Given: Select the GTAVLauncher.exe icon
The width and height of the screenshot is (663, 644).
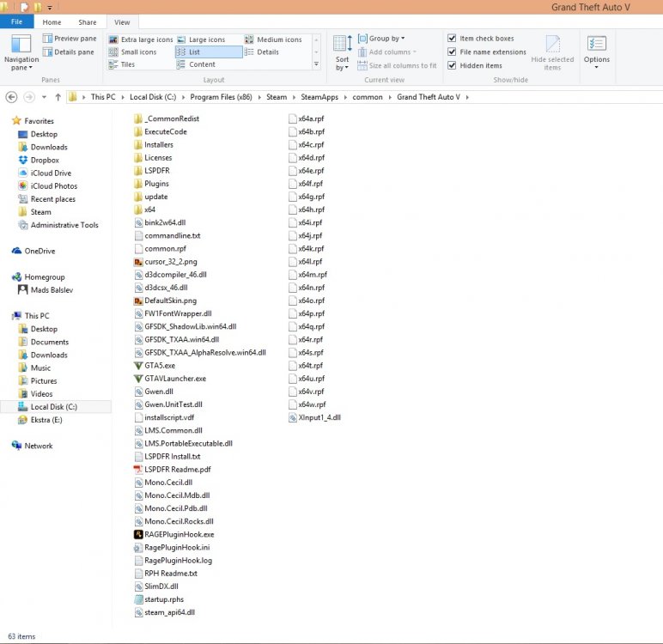Looking at the screenshot, I should 138,379.
